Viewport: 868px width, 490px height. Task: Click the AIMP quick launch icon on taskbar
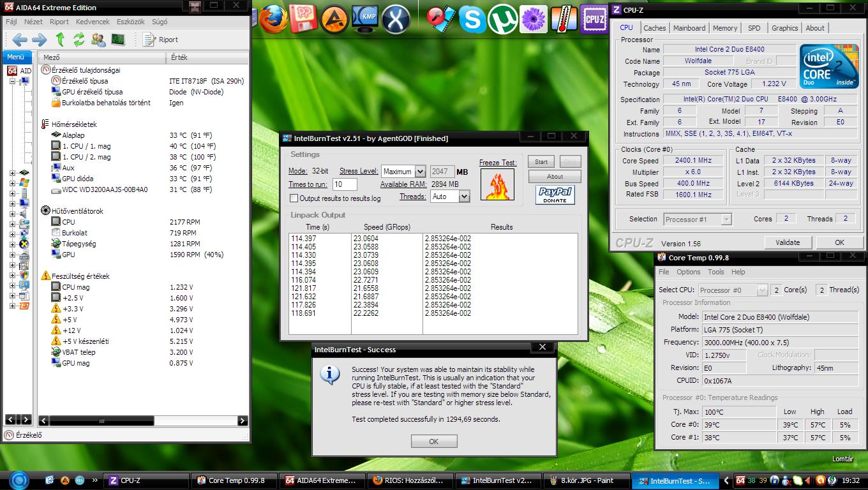click(65, 480)
